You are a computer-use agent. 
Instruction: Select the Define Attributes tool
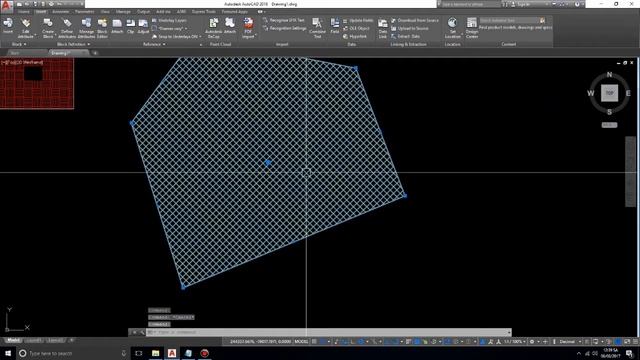pos(67,28)
